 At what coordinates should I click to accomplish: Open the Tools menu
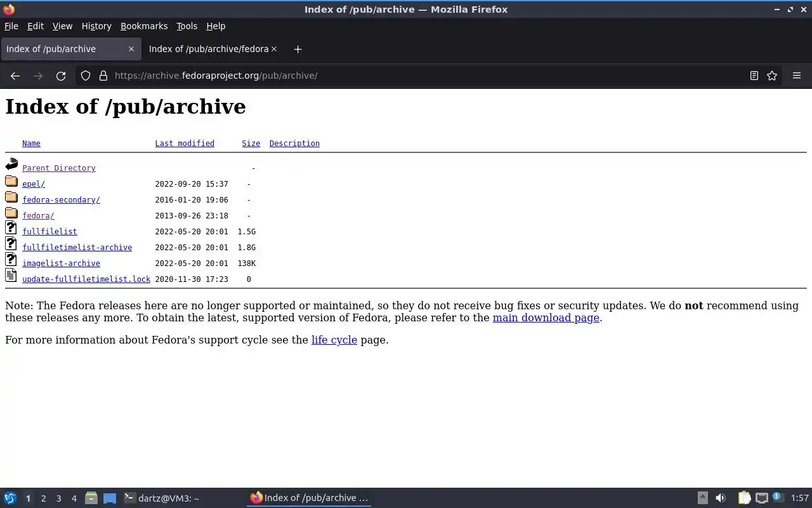coord(187,26)
